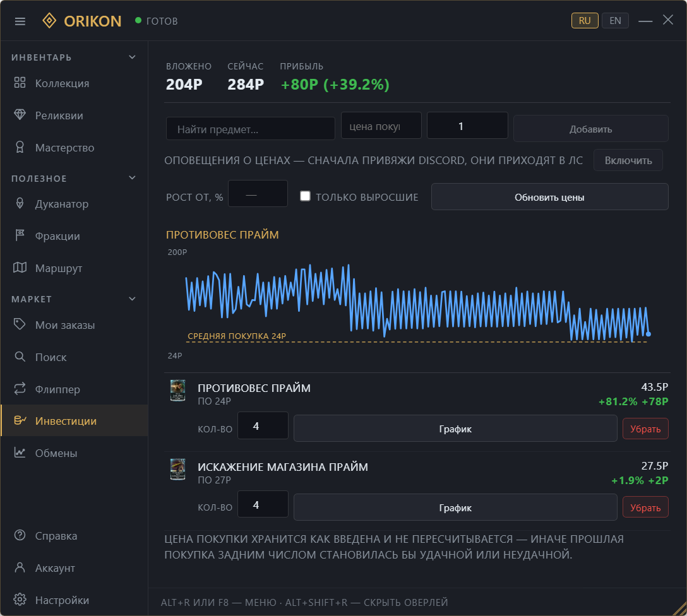Click Убрать for Противовес Прайм
The image size is (687, 616).
tap(645, 429)
